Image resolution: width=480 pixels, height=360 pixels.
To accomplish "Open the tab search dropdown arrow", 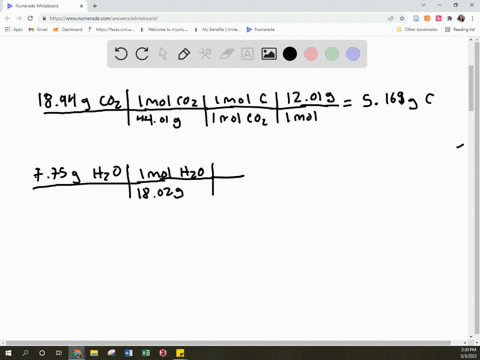I will pos(423,5).
